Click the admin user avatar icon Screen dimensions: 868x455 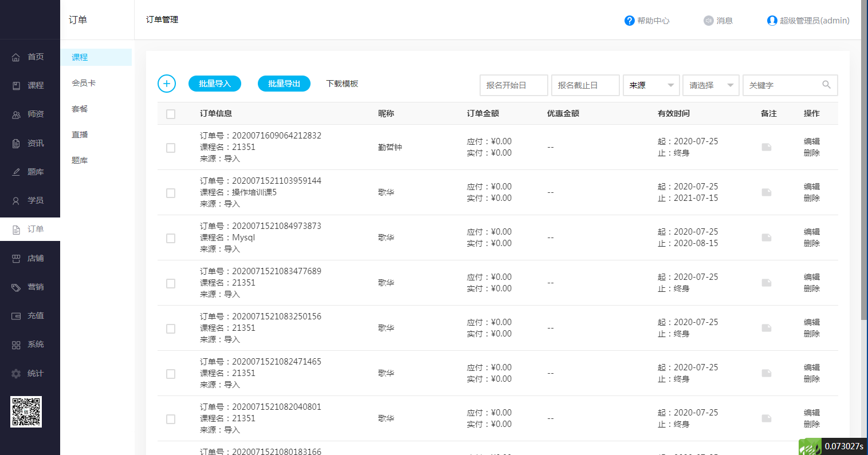pyautogui.click(x=772, y=21)
